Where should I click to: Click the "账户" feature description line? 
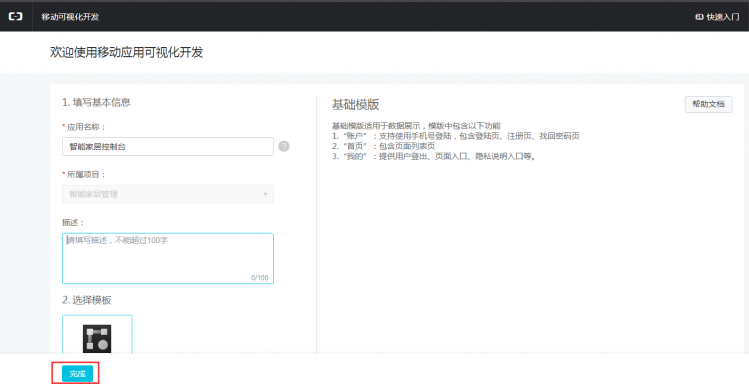tap(456, 136)
